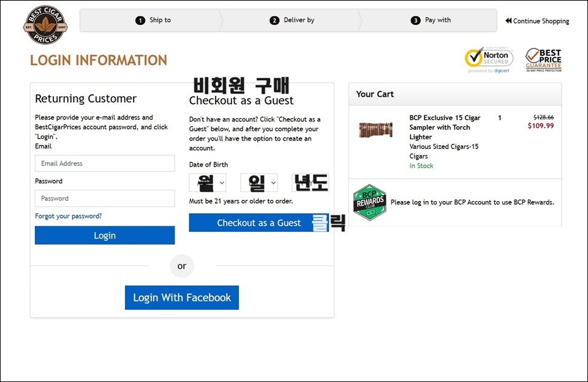Image resolution: width=588 pixels, height=382 pixels.
Task: Click the Your Cart panel header
Action: (x=455, y=94)
